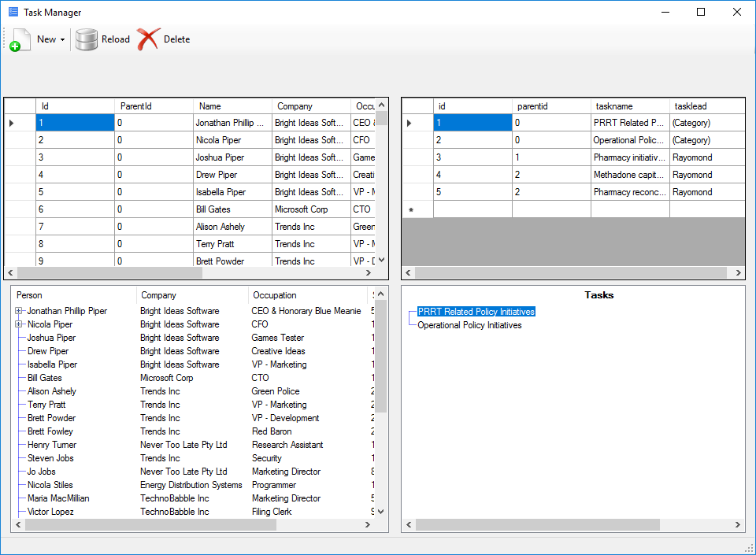
Task: Select Joshua Piper in the person tree
Action: pos(51,338)
